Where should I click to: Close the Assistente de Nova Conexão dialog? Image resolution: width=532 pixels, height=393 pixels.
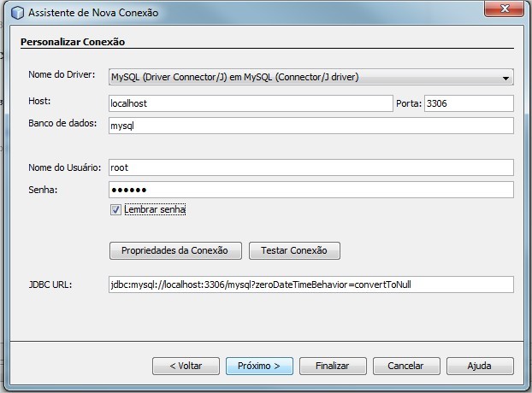(x=505, y=9)
